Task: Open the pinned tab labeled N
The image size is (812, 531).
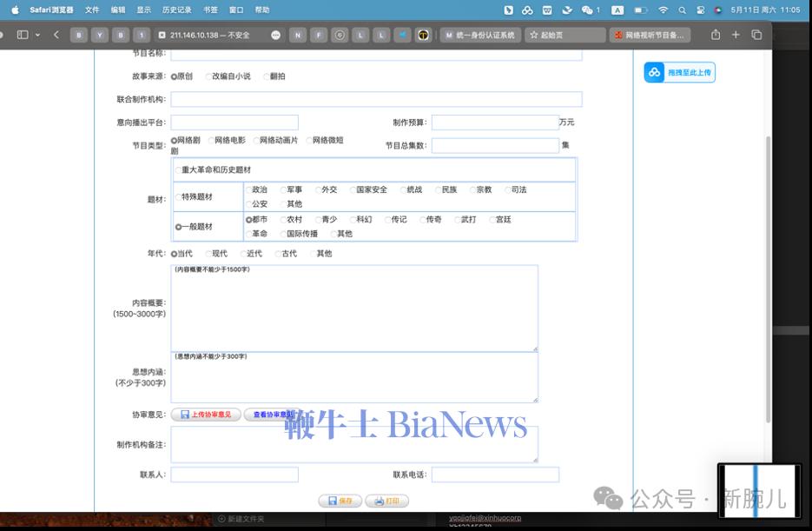Action: point(298,35)
